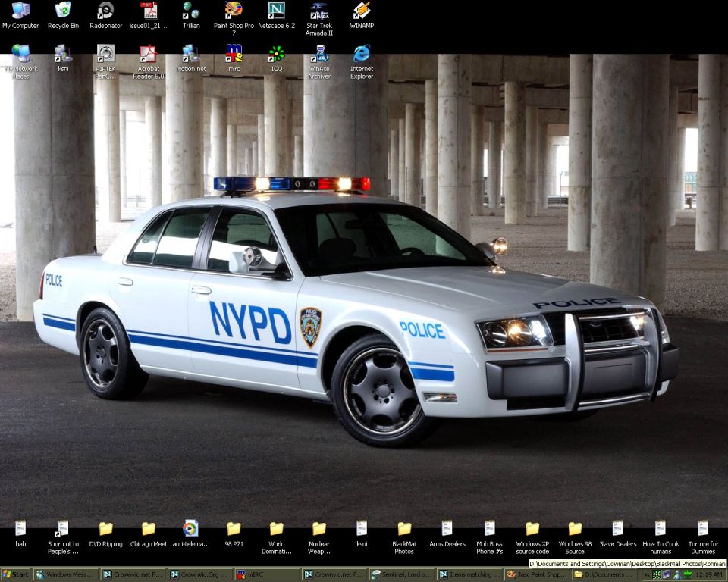
Task: Open the Recycle Bin icon
Action: click(63, 15)
